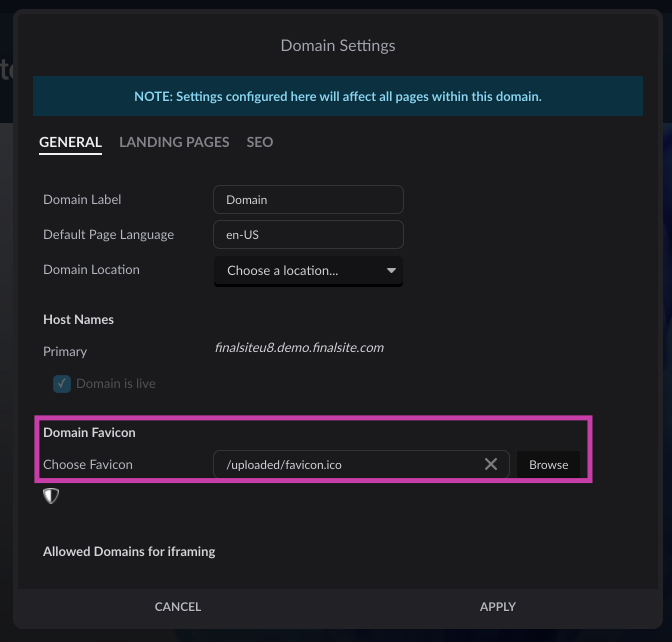Click the Default Page Language field
This screenshot has width=672, height=642.
pos(308,235)
